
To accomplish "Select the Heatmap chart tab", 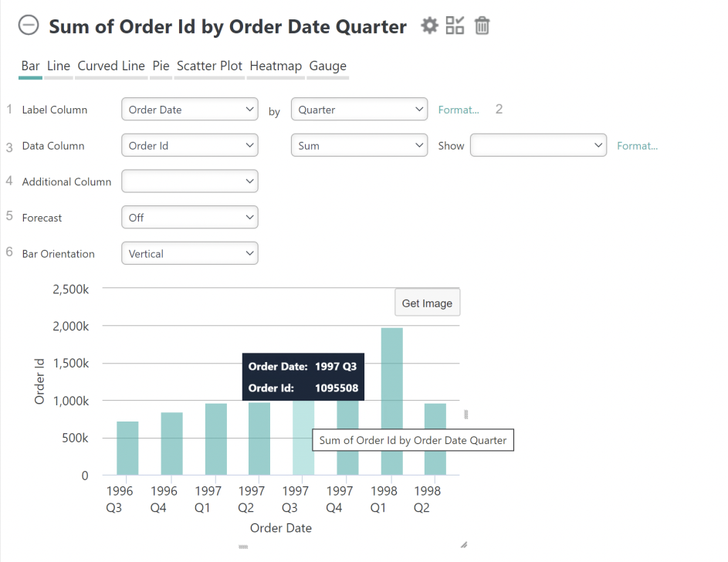I will click(276, 66).
